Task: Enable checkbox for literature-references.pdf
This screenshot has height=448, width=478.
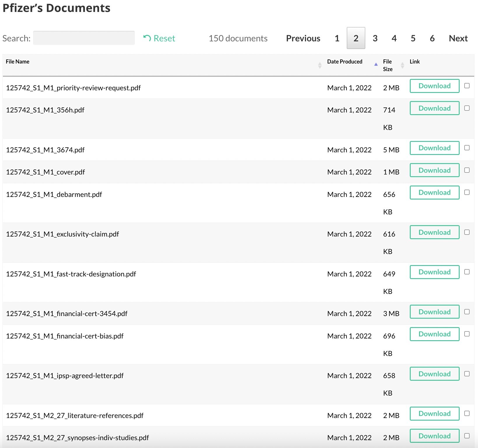Action: point(467,413)
